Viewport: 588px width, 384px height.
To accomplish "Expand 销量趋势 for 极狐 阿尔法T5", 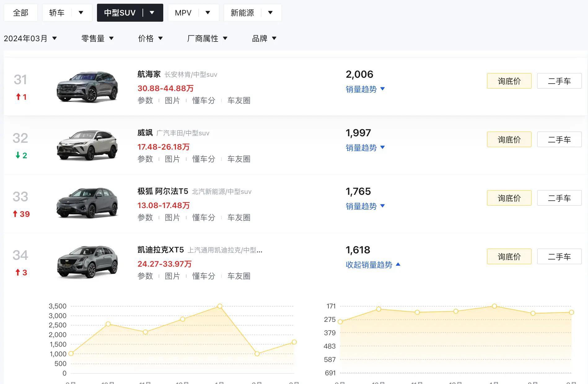I will 365,206.
